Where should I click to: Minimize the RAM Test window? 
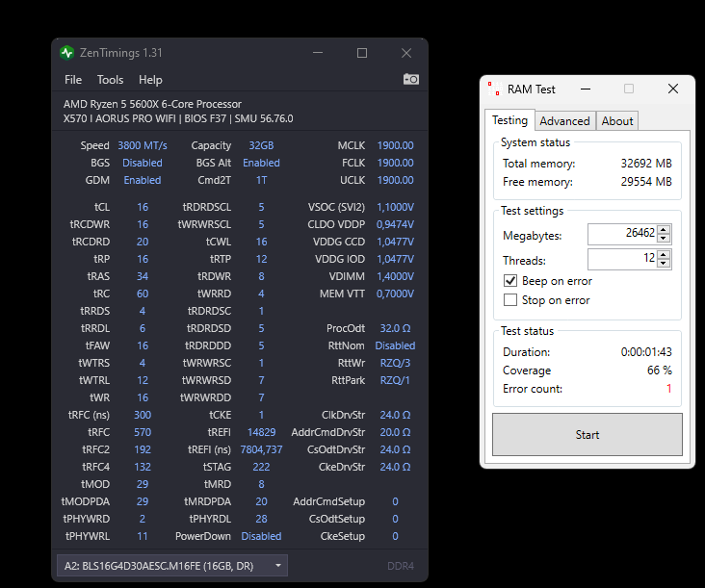[x=586, y=89]
